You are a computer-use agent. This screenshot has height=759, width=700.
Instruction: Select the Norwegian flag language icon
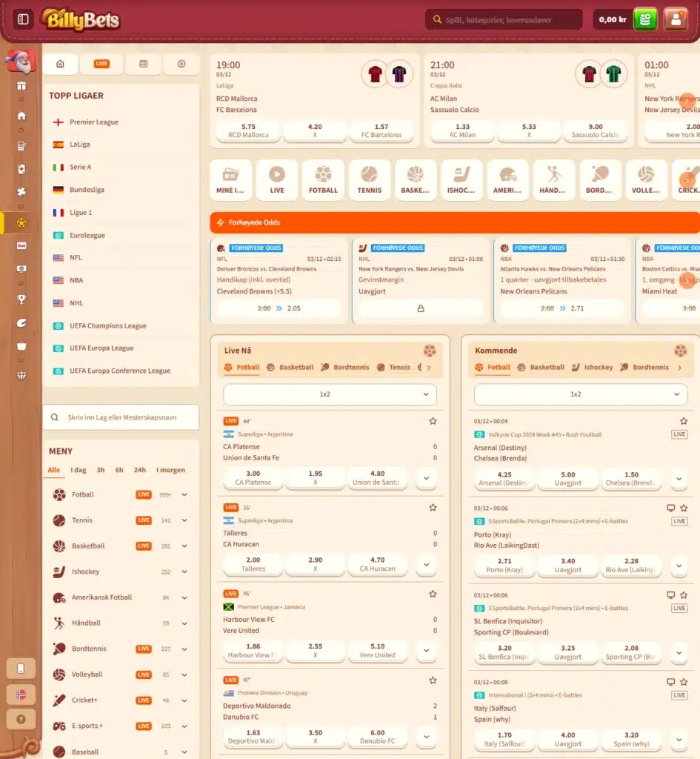pos(21,694)
